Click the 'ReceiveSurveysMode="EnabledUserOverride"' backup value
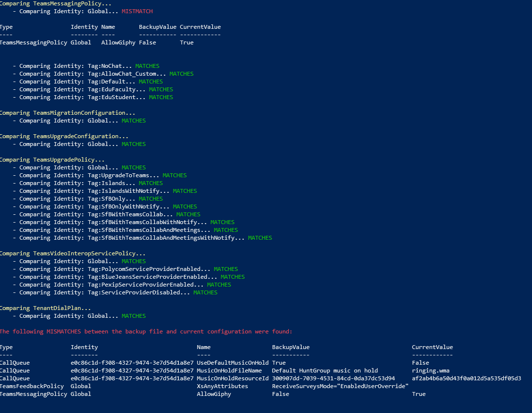This screenshot has width=532, height=413. 340,386
